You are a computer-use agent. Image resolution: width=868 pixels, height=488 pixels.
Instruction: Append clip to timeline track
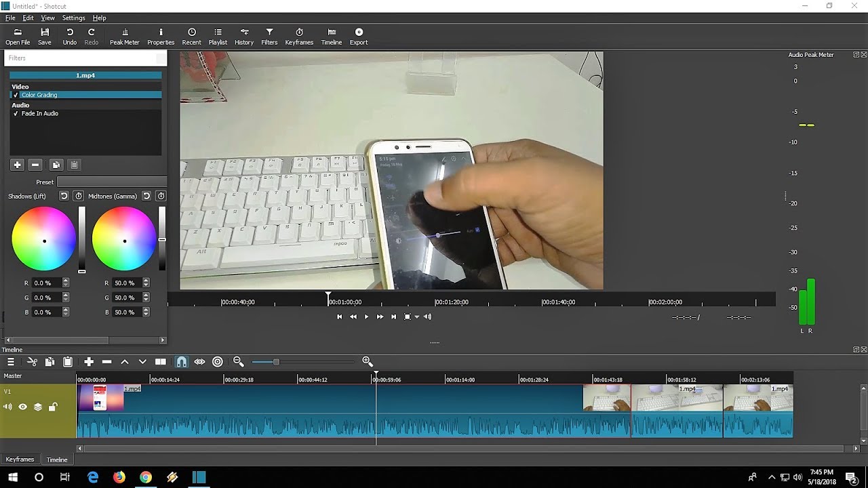(89, 362)
